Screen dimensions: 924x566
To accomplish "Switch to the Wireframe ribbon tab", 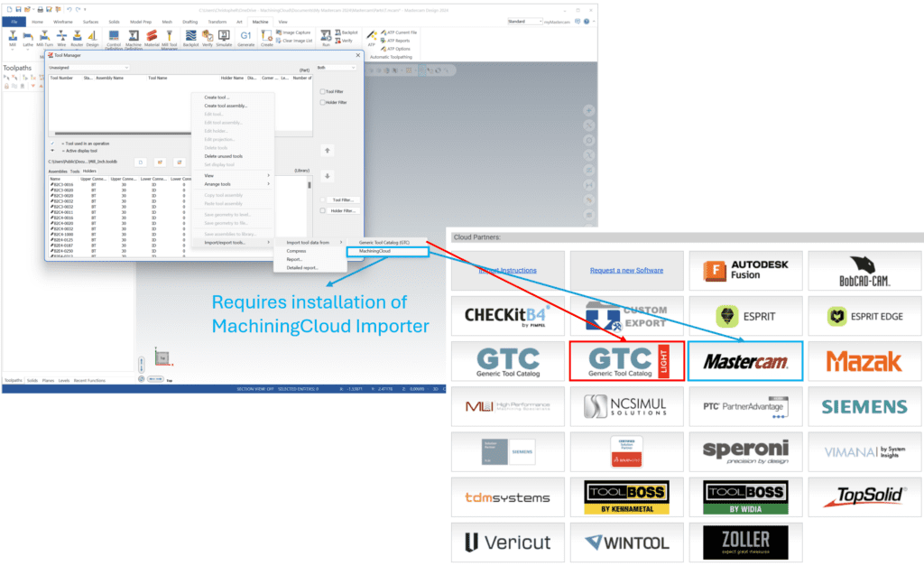I will coord(63,22).
